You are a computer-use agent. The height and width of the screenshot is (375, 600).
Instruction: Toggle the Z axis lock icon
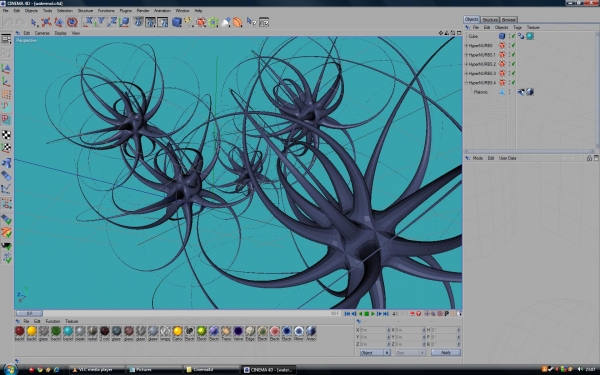(x=112, y=22)
